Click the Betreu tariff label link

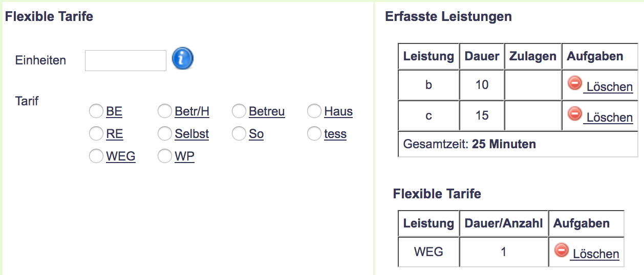click(x=267, y=111)
